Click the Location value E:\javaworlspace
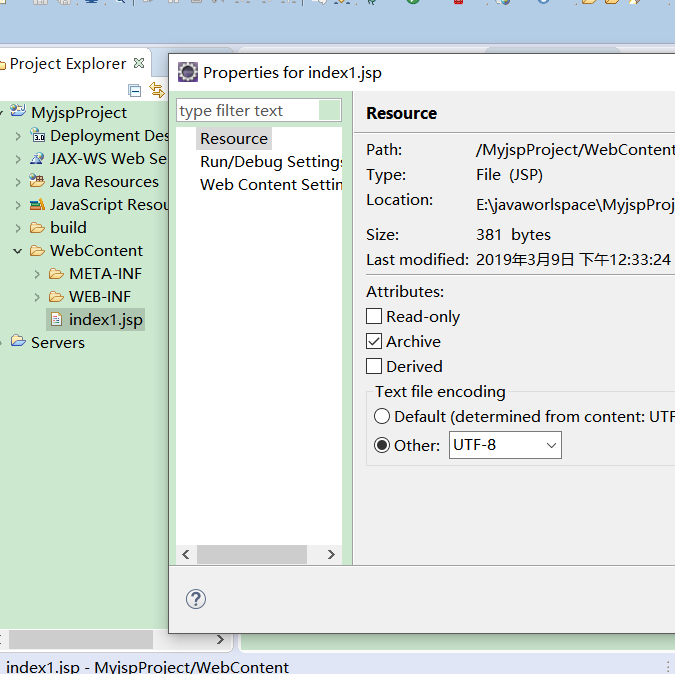The image size is (675, 674). point(575,204)
